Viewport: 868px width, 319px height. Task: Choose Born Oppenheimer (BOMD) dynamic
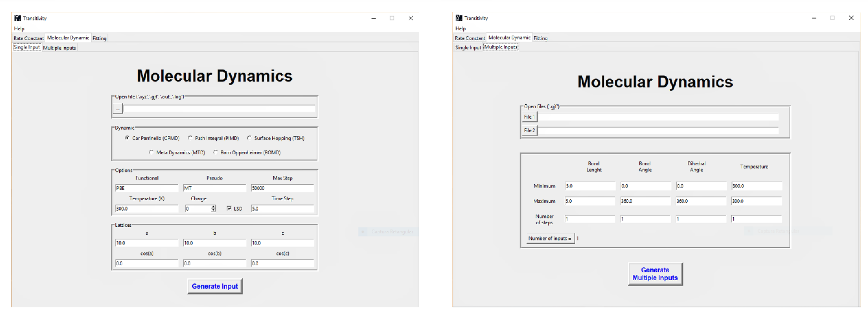[x=215, y=152]
